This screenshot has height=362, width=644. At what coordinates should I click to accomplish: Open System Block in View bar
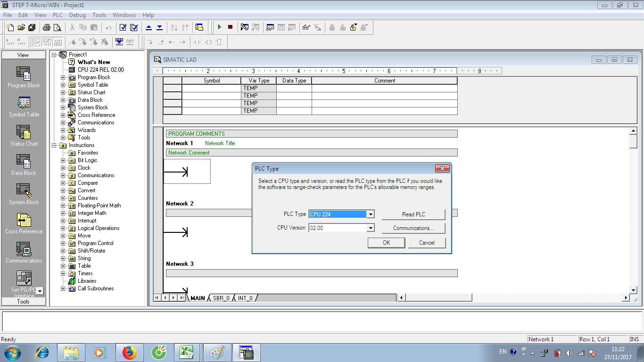tap(24, 194)
